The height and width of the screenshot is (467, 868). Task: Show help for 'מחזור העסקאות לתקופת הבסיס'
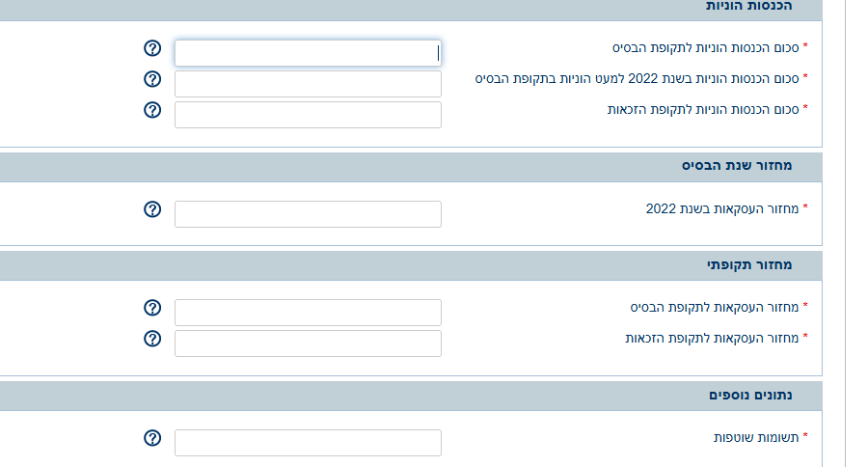pos(151,308)
